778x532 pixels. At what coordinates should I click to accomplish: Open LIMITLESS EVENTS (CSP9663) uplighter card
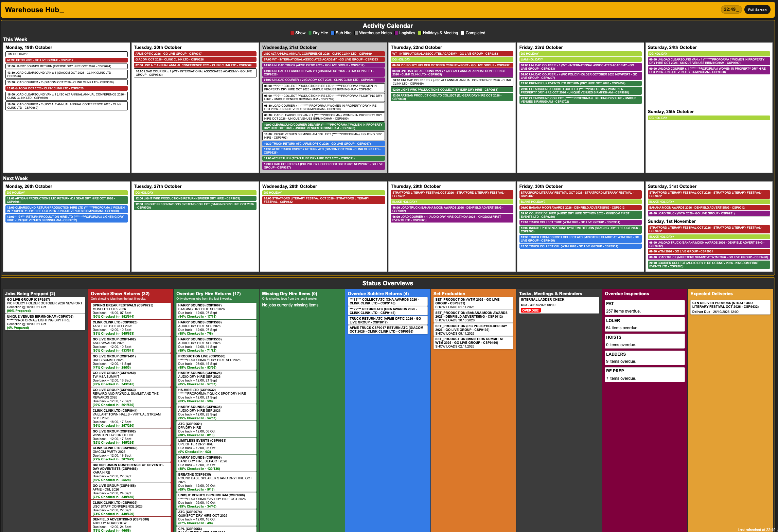coord(216,446)
